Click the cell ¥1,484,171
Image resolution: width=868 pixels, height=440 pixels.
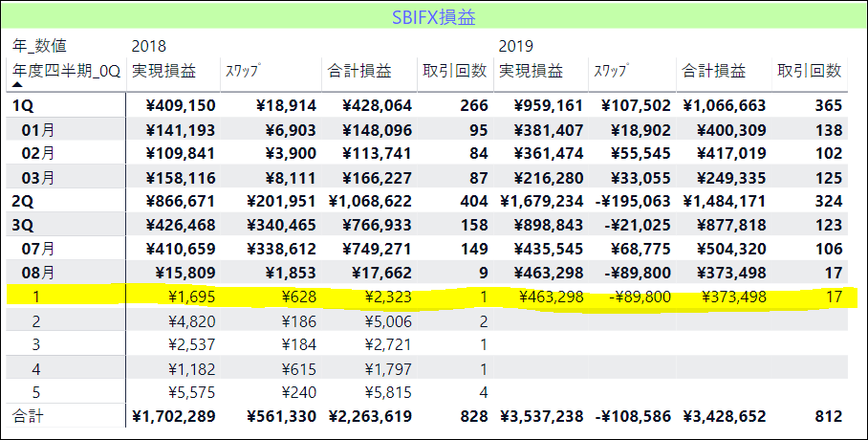click(724, 201)
